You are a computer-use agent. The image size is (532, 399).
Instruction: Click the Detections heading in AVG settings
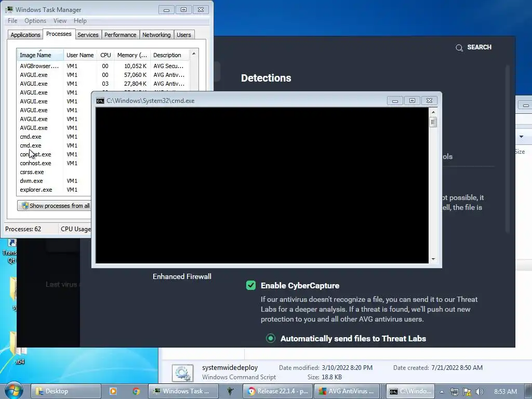click(266, 78)
